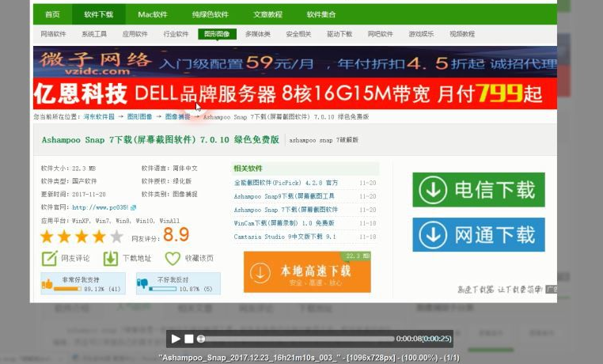Open related link WinCam下载

284,223
